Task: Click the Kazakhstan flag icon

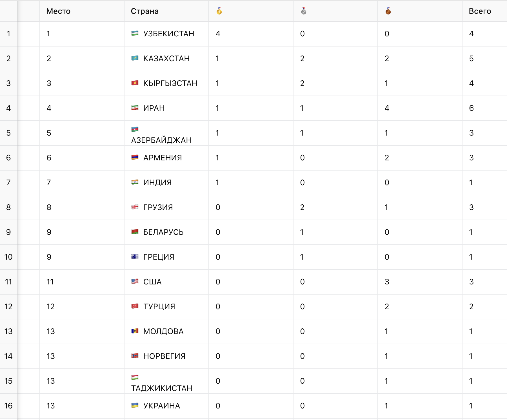Action: pos(135,58)
